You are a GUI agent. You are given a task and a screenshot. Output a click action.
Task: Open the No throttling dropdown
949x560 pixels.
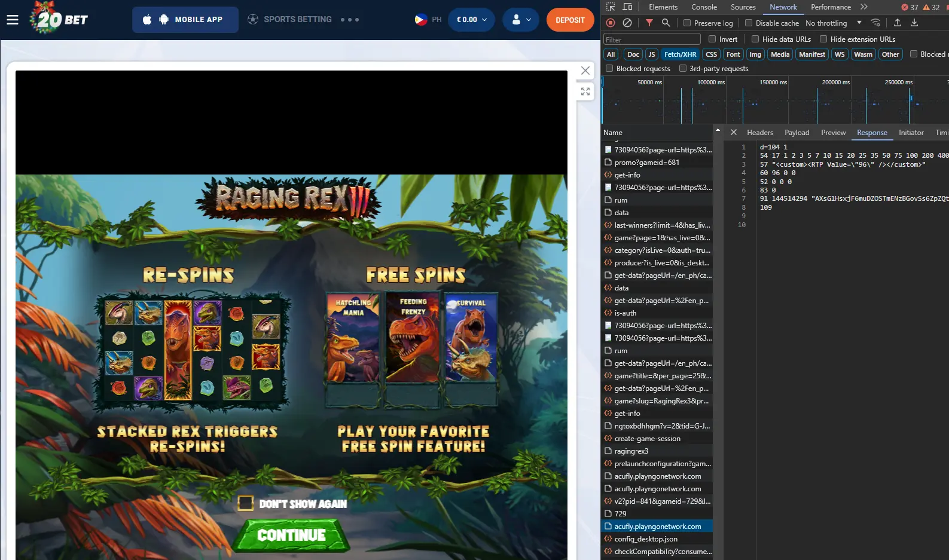pos(834,23)
